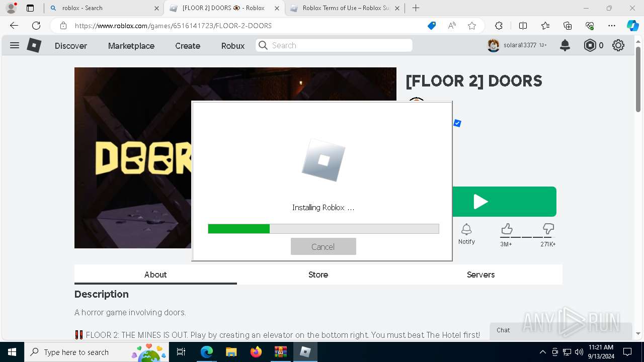Open the Roblox hamburger navigation menu

coord(15,45)
